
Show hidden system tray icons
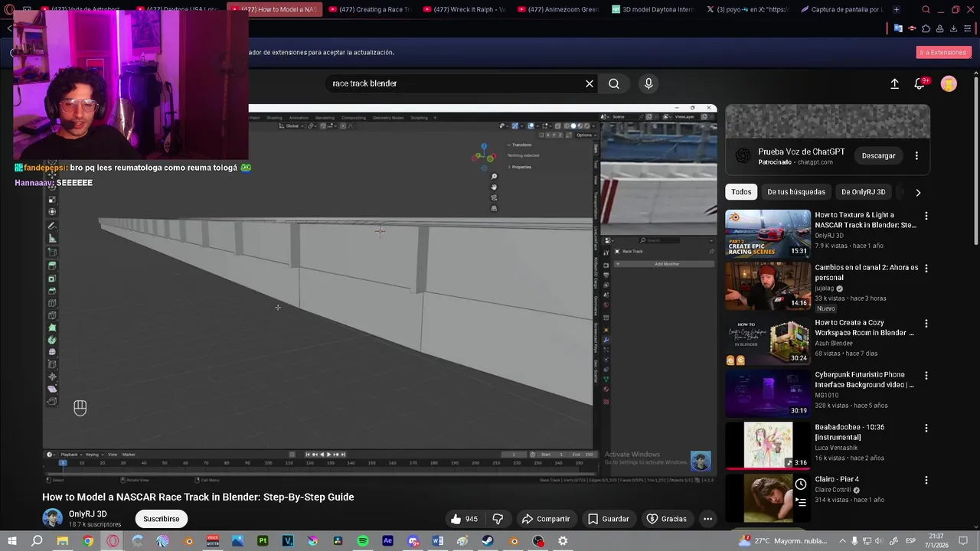click(x=843, y=541)
